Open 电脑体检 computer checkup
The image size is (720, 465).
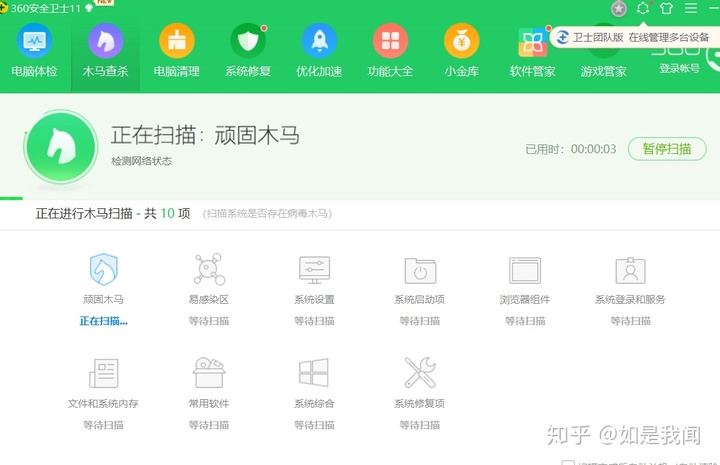[x=34, y=50]
